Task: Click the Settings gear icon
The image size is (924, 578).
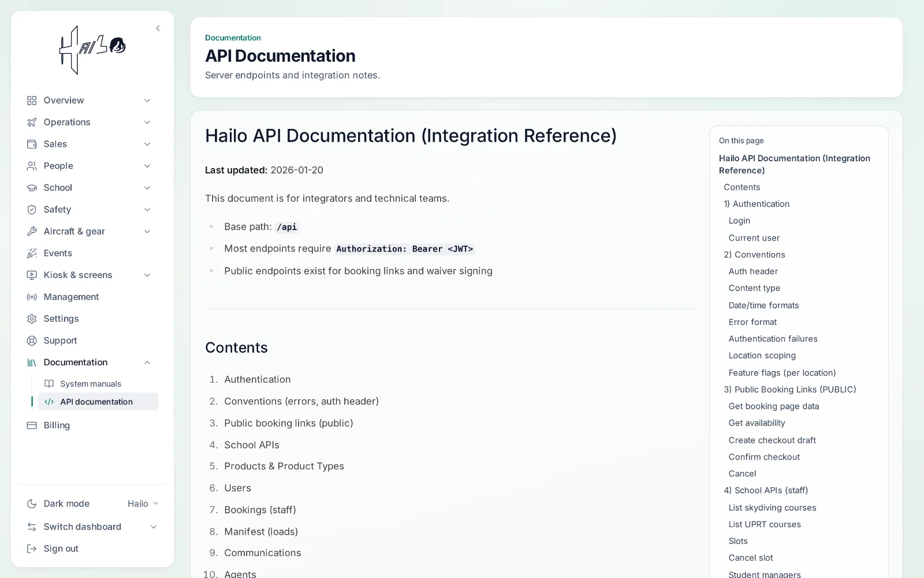Action: tap(32, 319)
